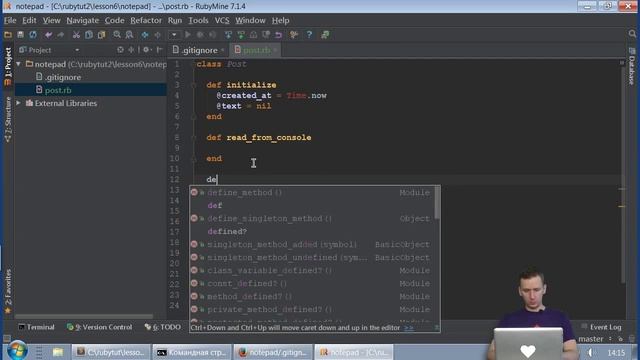Click the Debug bug icon

[x=200, y=35]
